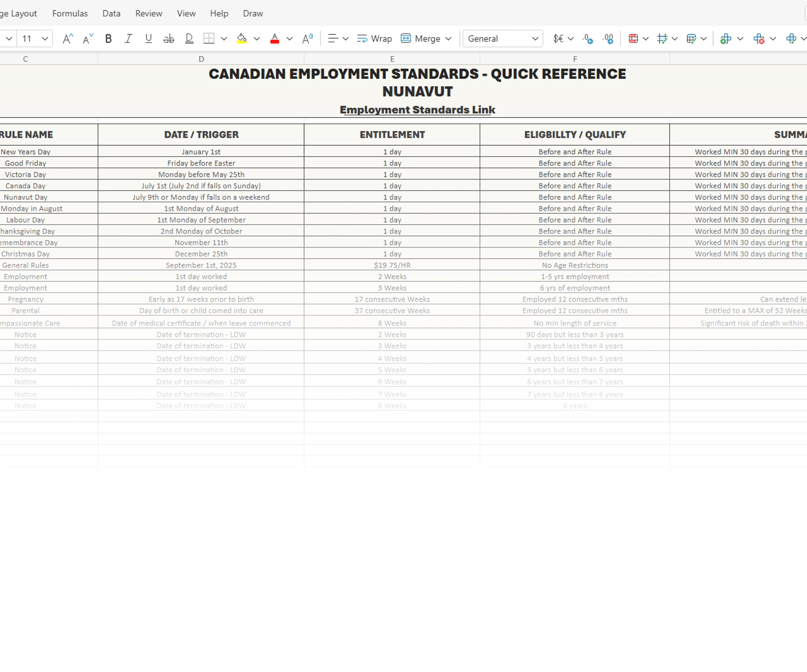Apply yellow fill color

coord(242,39)
